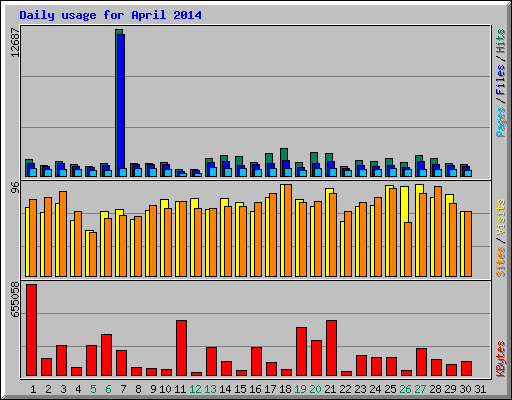Viewport: 512px width, 400px height.
Task: Click the 'Sites' legend label
Action: pyautogui.click(x=501, y=262)
